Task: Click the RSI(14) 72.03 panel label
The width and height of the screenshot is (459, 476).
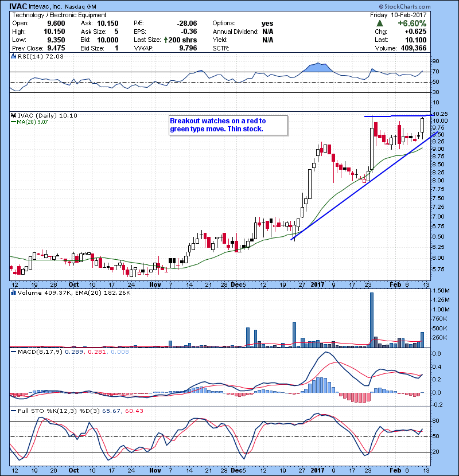Action: coord(41,56)
